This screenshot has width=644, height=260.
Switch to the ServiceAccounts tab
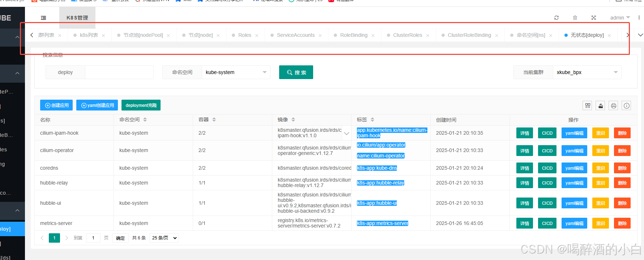(295, 35)
